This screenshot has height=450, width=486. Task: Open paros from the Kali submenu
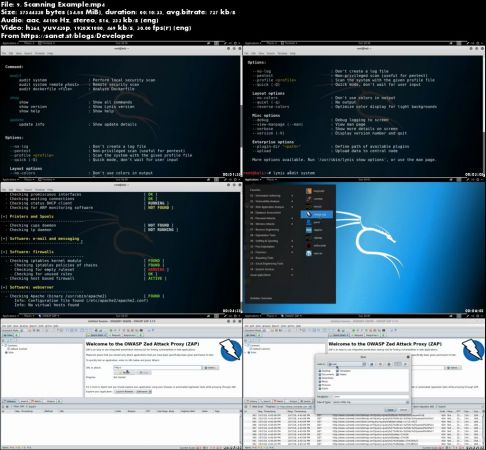click(314, 222)
